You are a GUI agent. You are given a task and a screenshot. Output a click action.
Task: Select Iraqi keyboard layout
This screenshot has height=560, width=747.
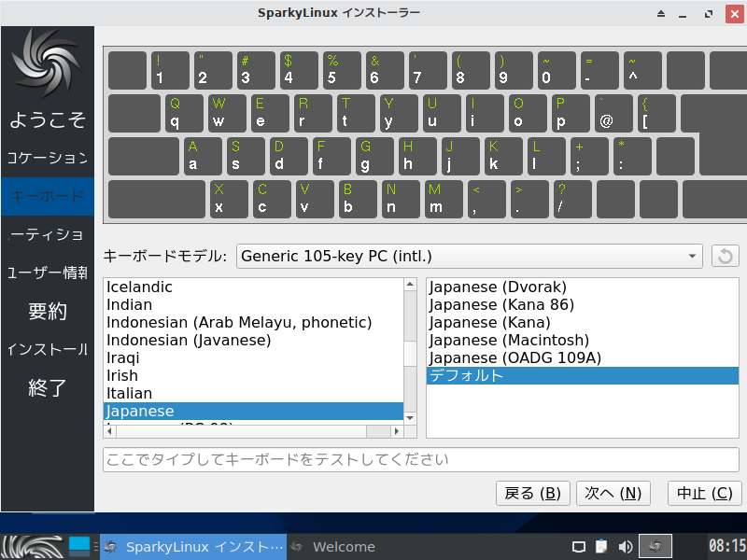(x=253, y=357)
